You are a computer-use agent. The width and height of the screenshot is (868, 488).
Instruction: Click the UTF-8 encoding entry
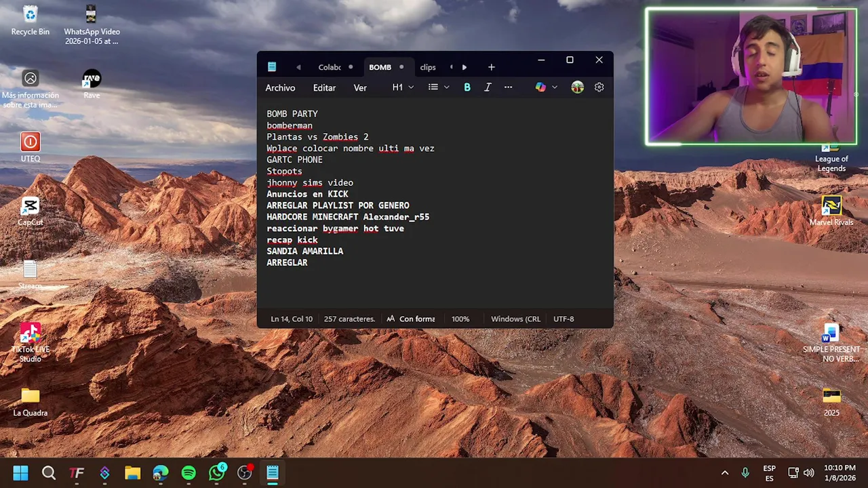[564, 319]
